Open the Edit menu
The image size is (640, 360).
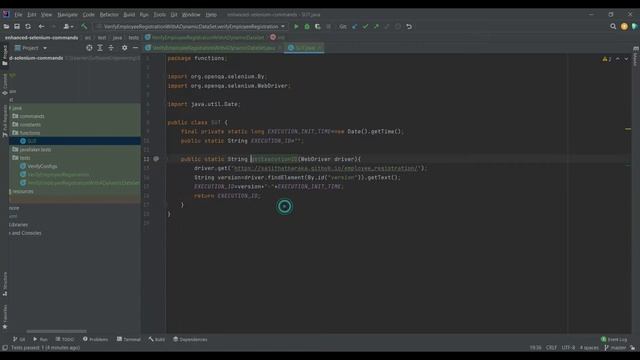[x=31, y=15]
